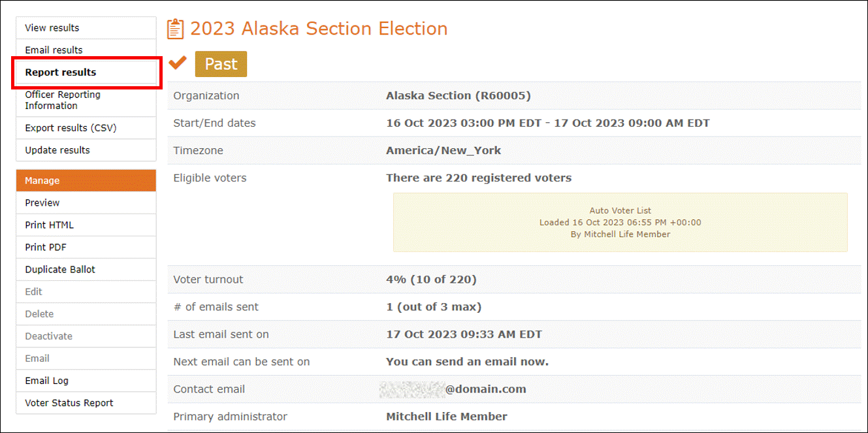Choose Print HTML option
This screenshot has width=868, height=433.
pyautogui.click(x=86, y=225)
